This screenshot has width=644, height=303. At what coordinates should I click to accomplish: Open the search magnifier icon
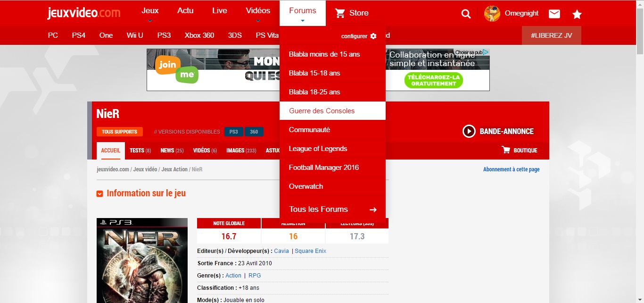pos(466,14)
